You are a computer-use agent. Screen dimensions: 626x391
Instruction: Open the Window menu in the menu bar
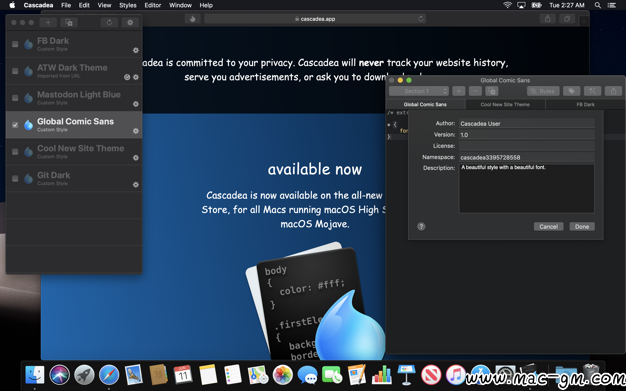pos(180,5)
